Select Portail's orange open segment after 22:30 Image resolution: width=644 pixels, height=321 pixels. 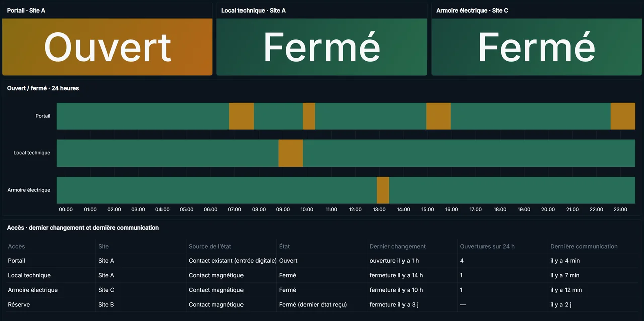[x=623, y=116]
